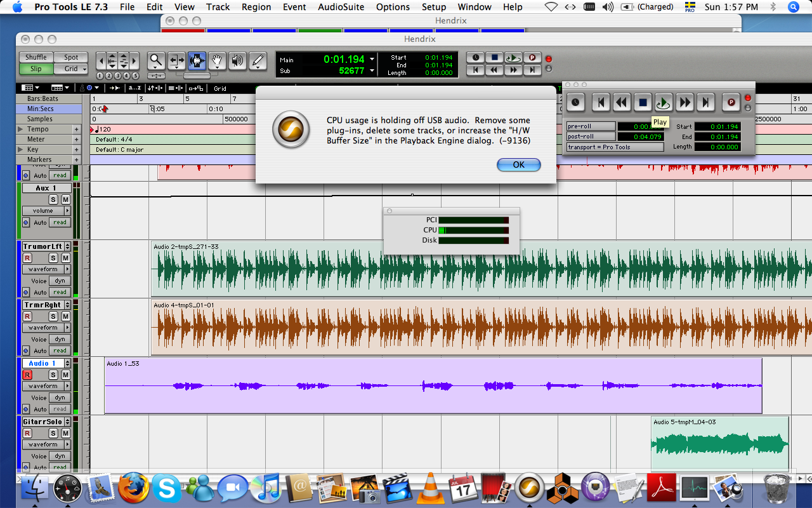Open Audio 1 voice dyn selector
This screenshot has width=812, height=508.
pyautogui.click(x=60, y=398)
